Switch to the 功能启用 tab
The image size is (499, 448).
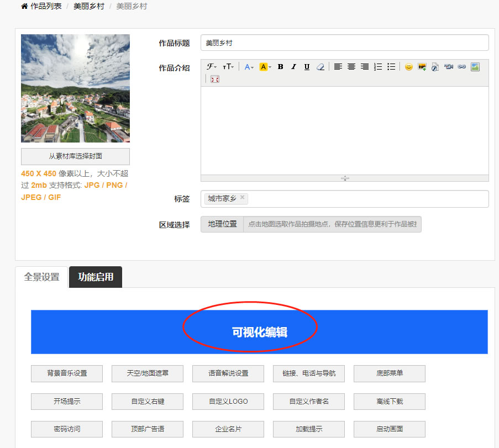pyautogui.click(x=95, y=277)
